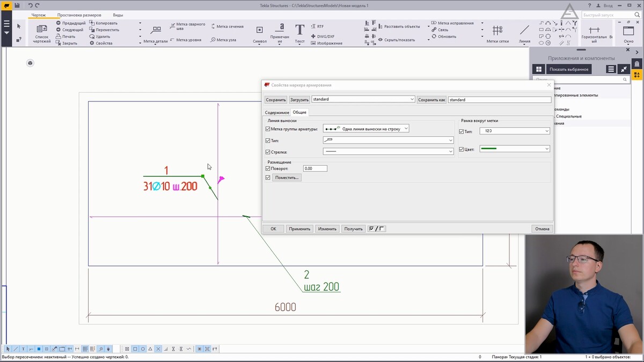Click the Grid marks icon
The image size is (644, 362).
(497, 31)
